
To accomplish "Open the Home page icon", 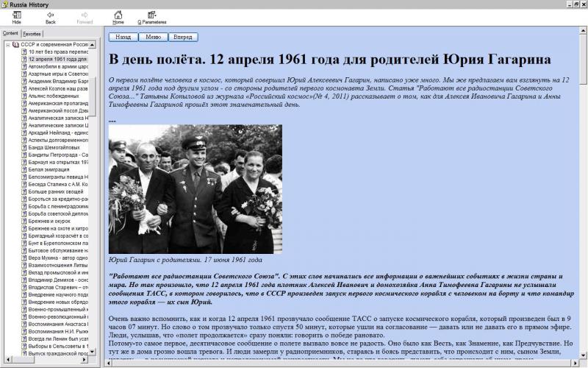I will (118, 15).
